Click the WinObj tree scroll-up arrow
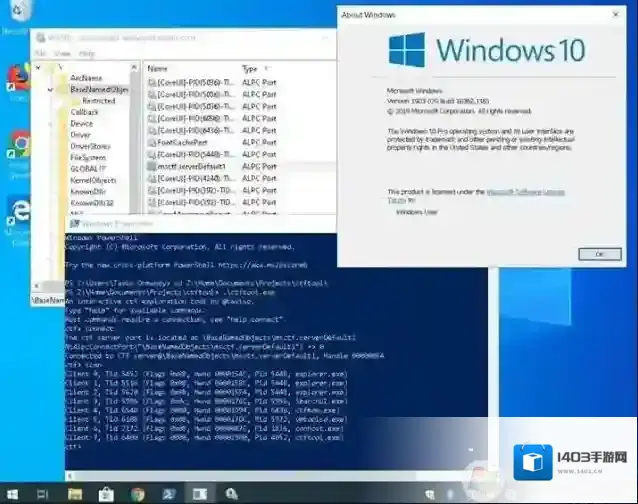 click(x=134, y=68)
